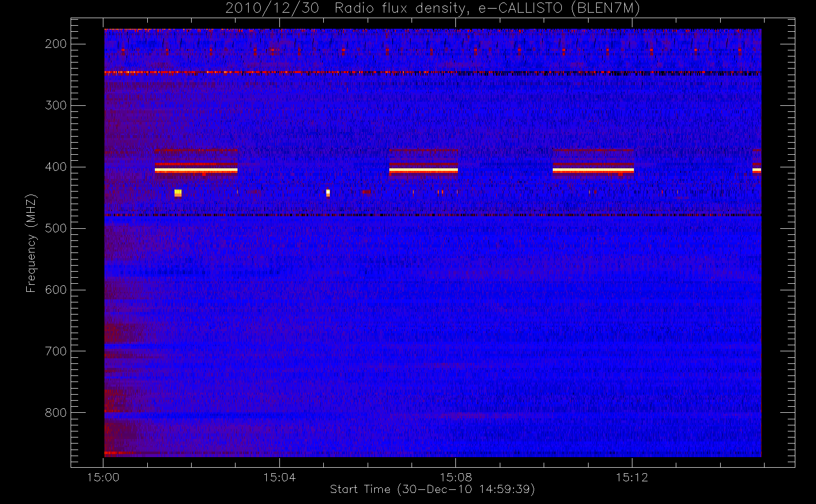Click the plot title "Radio flux density, e-CALLISTO (BLEN7M)"

[x=487, y=8]
